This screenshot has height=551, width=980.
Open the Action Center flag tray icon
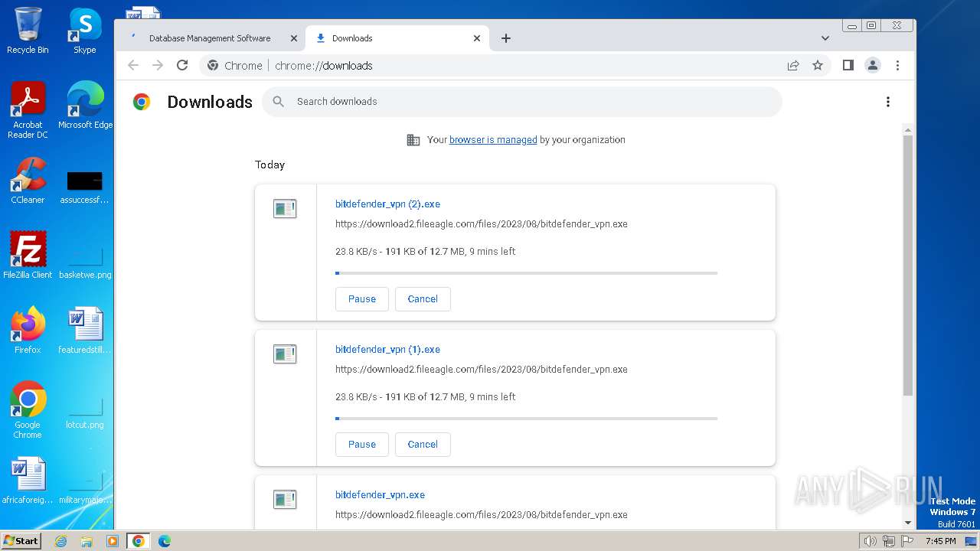click(907, 541)
